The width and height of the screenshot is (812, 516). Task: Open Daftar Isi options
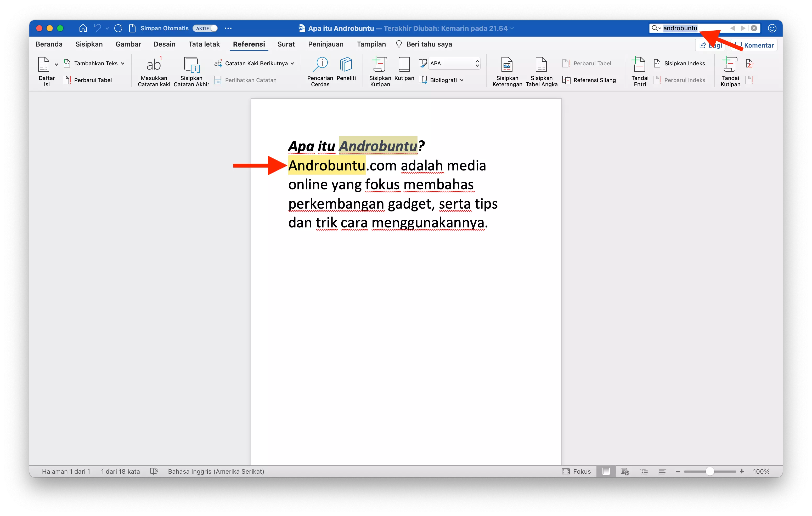pyautogui.click(x=46, y=71)
